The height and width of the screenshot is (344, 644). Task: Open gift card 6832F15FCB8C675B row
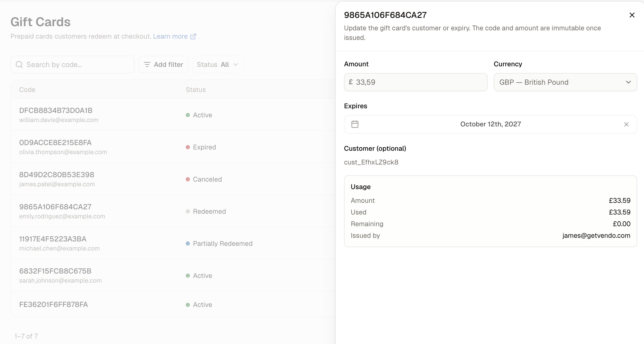(173, 275)
